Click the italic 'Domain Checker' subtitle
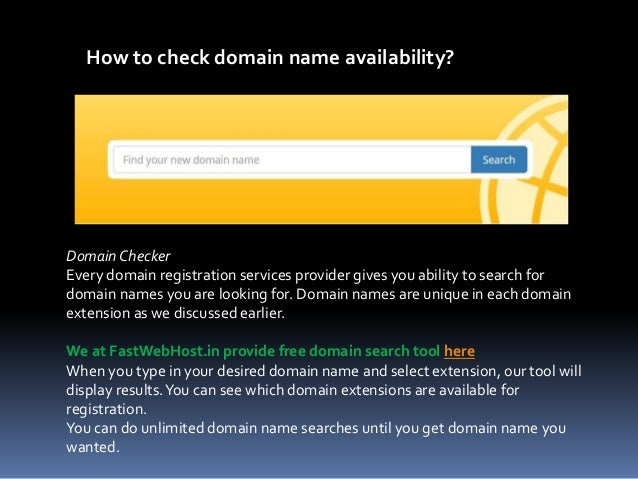 (x=118, y=256)
